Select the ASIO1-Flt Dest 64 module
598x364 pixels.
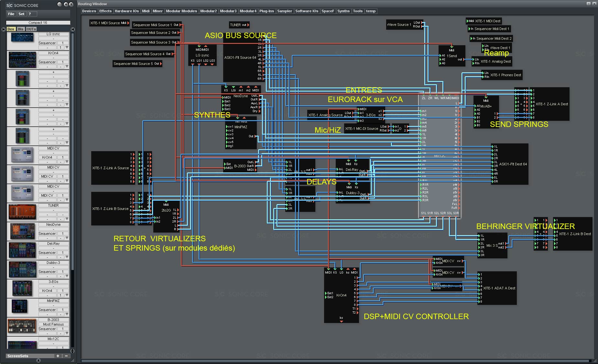[510, 164]
